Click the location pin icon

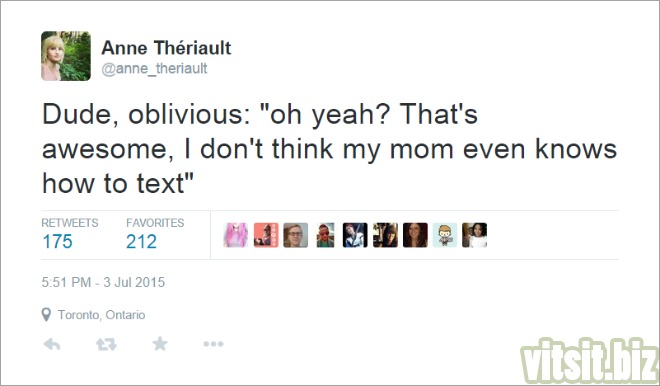46,314
